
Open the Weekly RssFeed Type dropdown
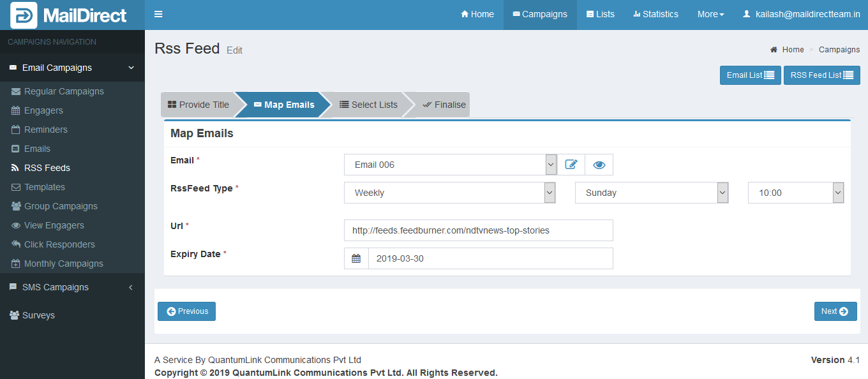450,193
